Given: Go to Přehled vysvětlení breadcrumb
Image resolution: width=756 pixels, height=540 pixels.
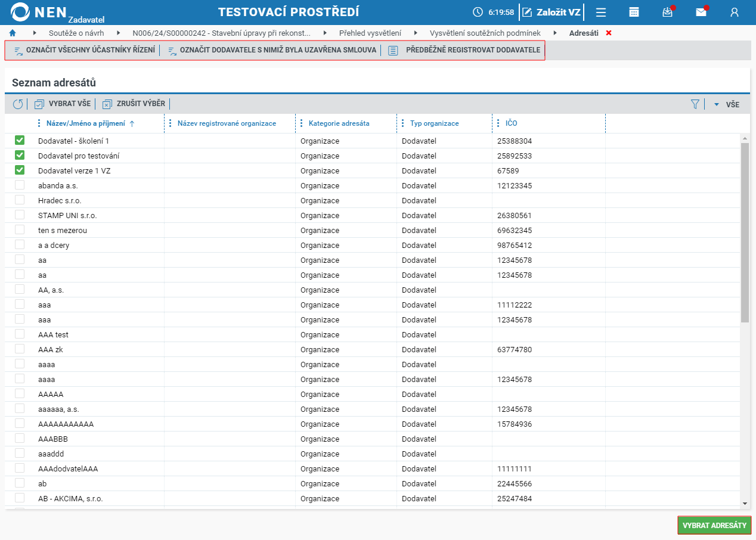Looking at the screenshot, I should pos(370,33).
